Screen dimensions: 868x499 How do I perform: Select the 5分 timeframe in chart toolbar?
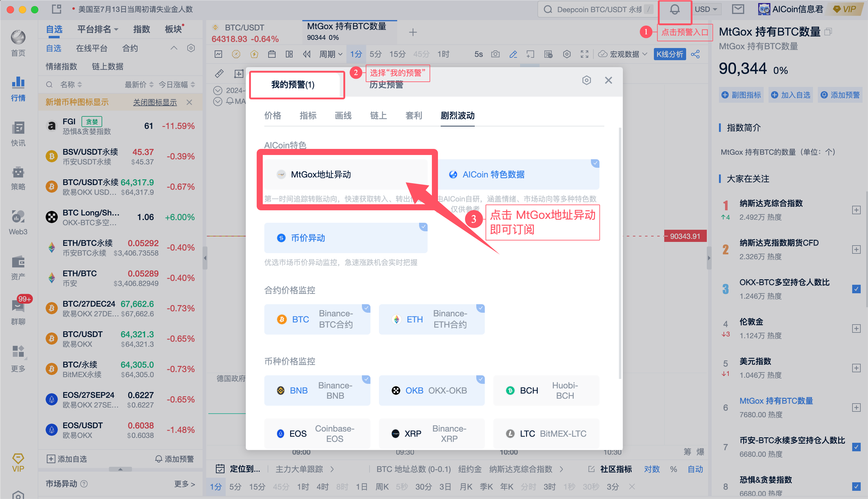[376, 54]
